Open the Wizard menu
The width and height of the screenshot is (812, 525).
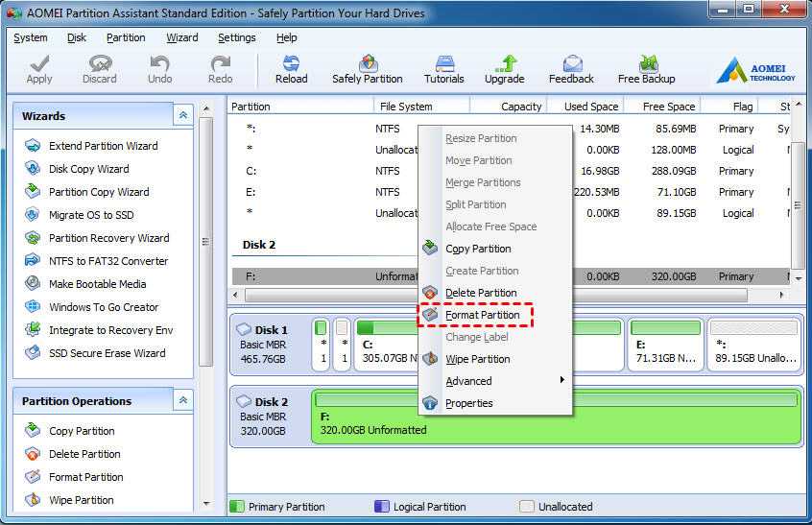[x=182, y=37]
